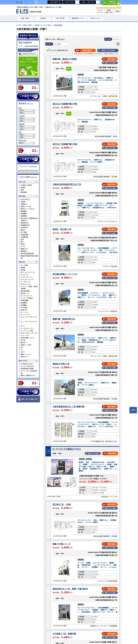Open the 建物面積 upper limit dropdown
The height and width of the screenshot is (644, 138).
click(x=26, y=129)
